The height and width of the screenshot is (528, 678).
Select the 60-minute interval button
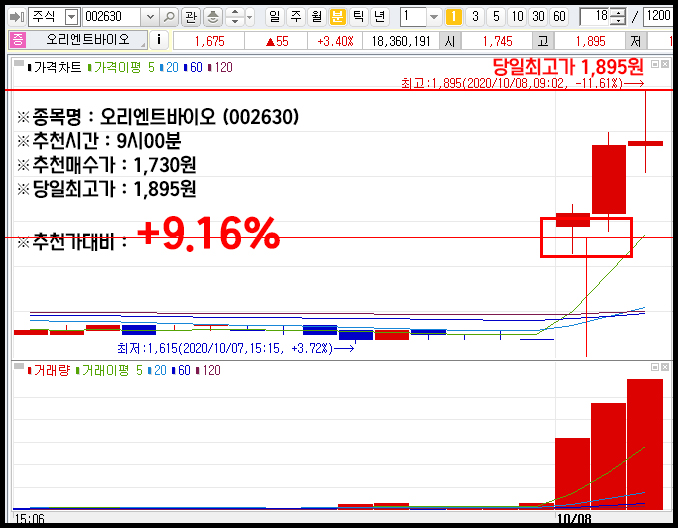pos(559,17)
